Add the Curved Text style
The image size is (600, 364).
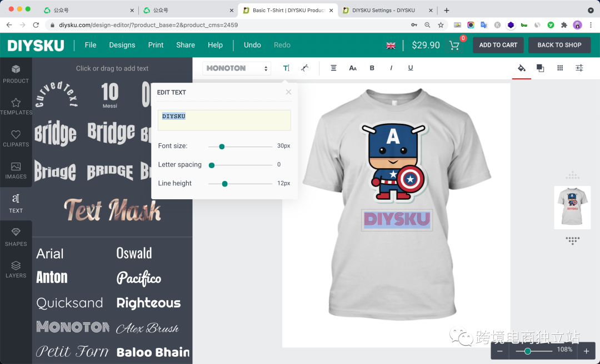tap(57, 94)
